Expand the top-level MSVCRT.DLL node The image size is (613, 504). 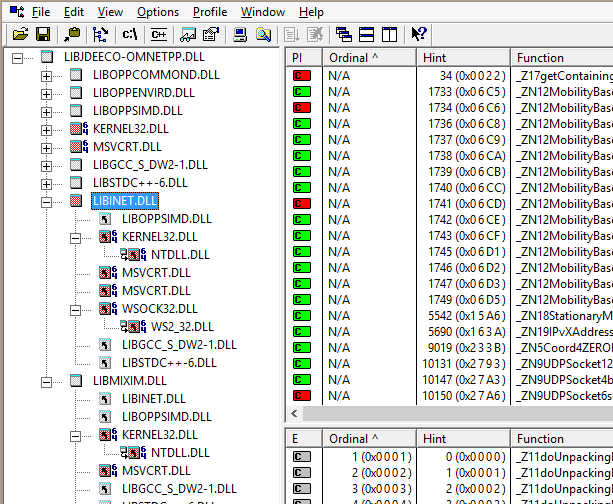point(46,148)
